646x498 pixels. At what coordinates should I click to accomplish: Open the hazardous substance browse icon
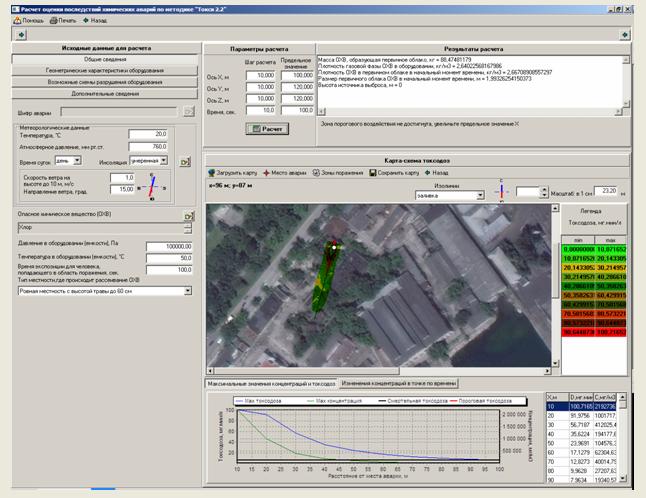pyautogui.click(x=187, y=215)
